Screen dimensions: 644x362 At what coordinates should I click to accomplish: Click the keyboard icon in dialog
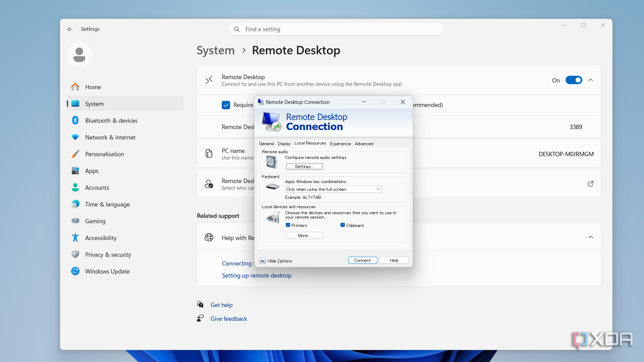point(273,186)
